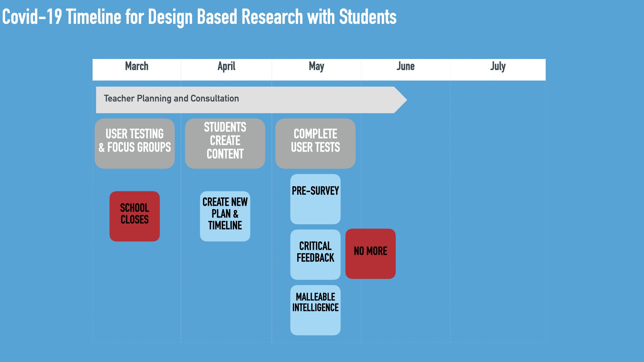Select the May column header
Viewport: 644px width, 362px height.
pyautogui.click(x=316, y=69)
